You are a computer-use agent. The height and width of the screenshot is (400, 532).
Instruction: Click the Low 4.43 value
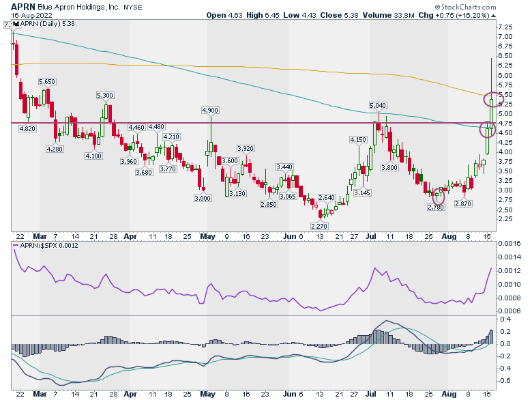[x=300, y=15]
